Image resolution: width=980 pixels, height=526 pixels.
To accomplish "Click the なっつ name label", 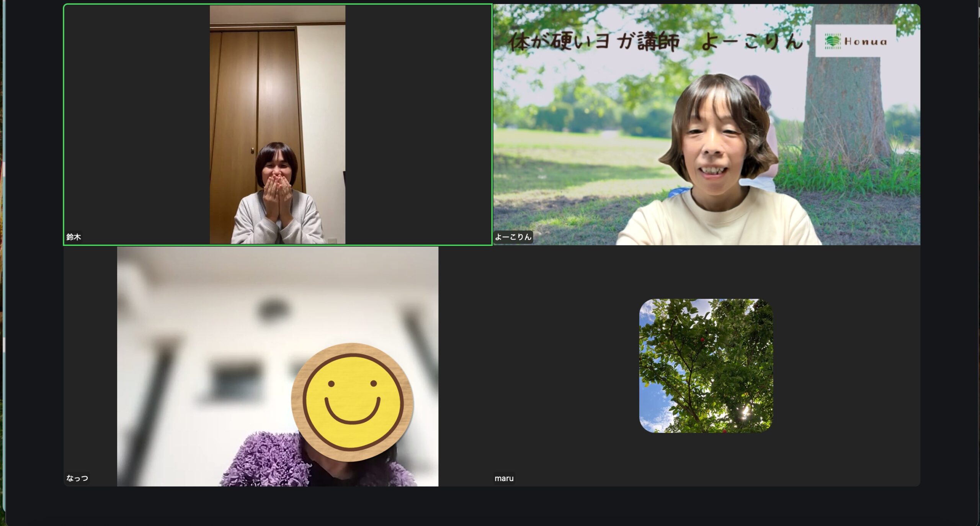I will 77,478.
